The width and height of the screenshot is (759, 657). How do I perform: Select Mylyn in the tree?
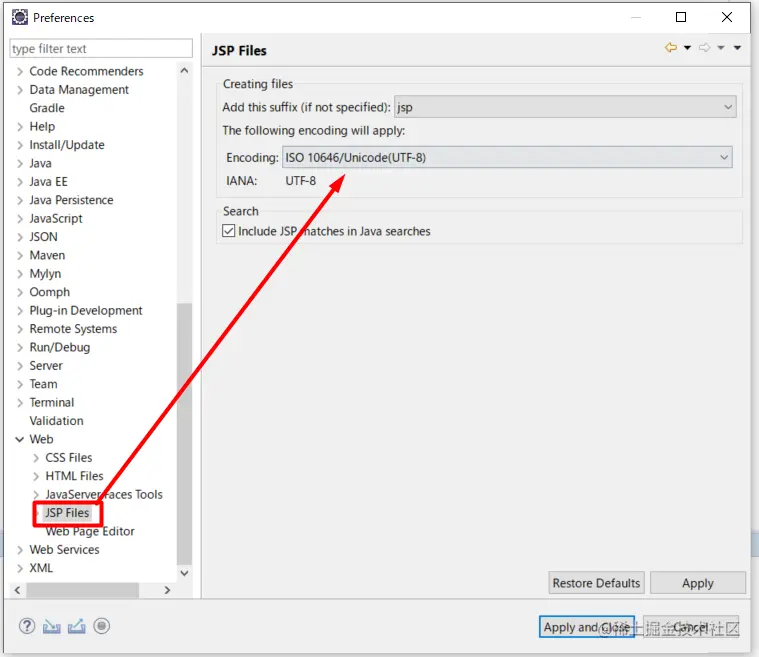pyautogui.click(x=46, y=274)
